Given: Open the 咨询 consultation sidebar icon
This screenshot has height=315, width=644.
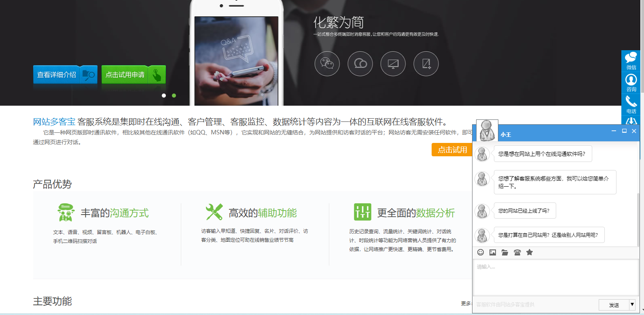Looking at the screenshot, I should click(631, 83).
